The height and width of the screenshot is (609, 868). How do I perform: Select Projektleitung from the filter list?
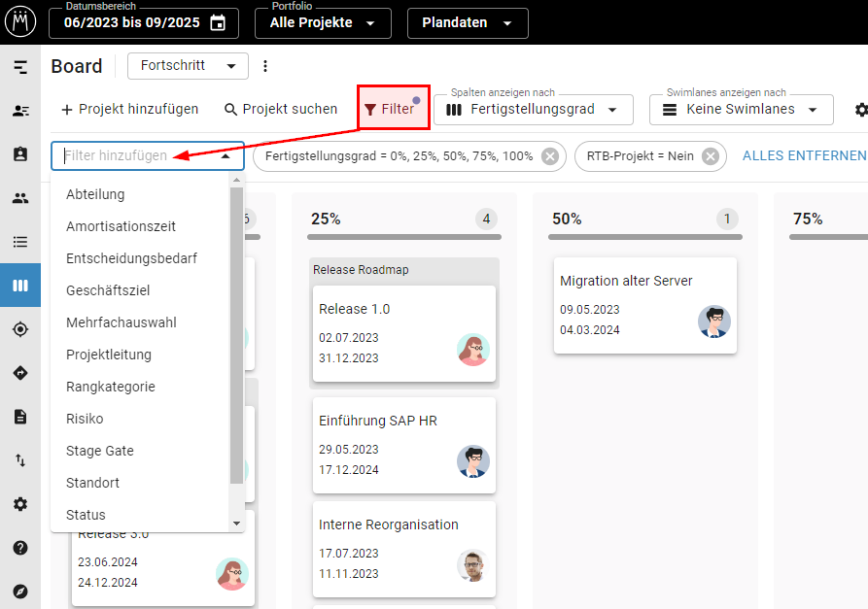tap(140, 355)
